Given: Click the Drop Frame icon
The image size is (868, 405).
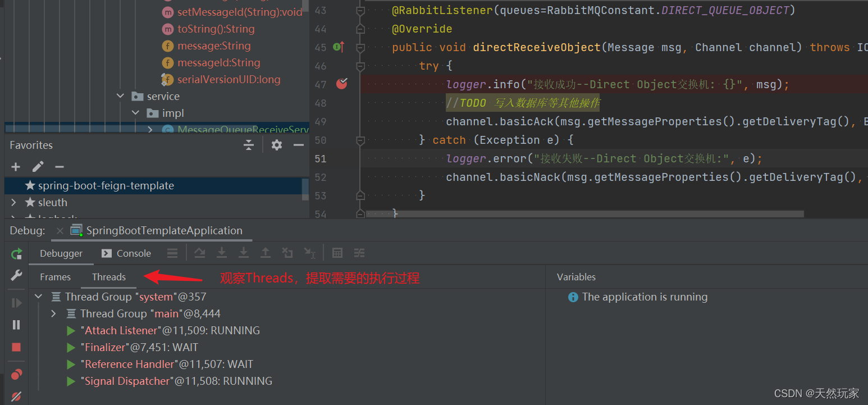Looking at the screenshot, I should point(287,253).
